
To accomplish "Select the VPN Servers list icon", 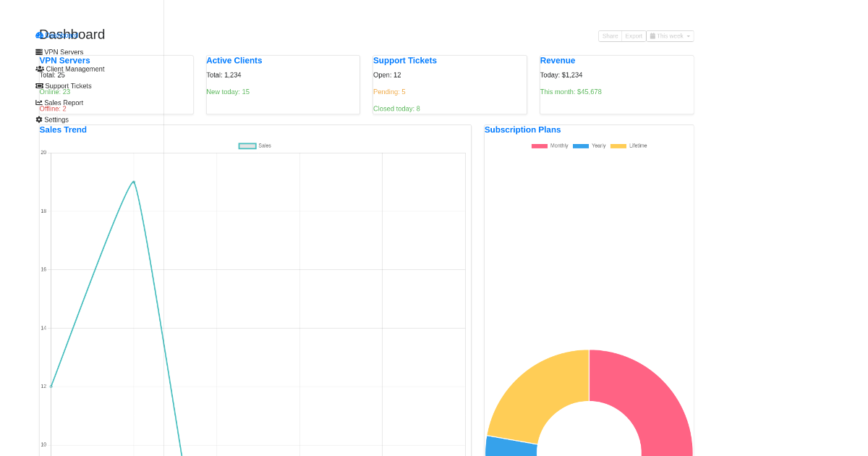I will (38, 51).
